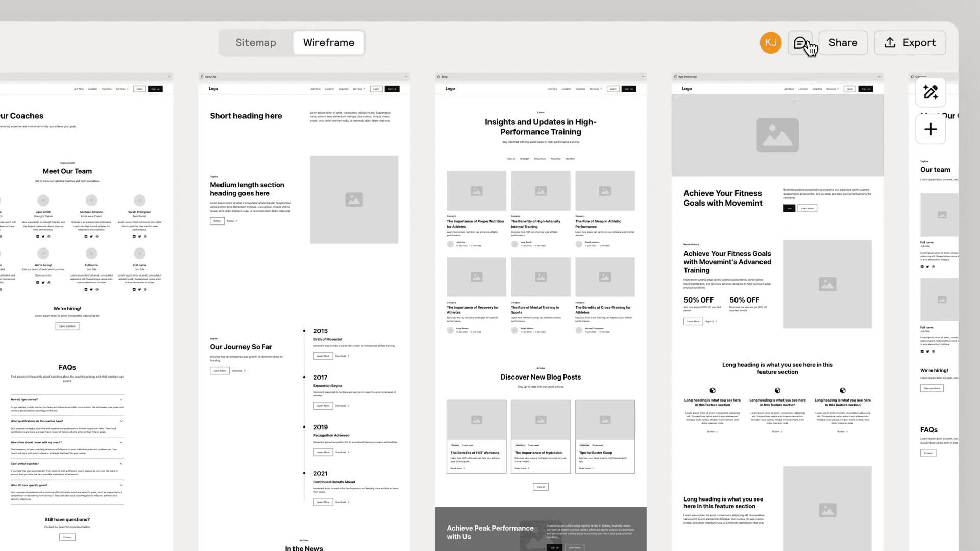The height and width of the screenshot is (551, 980).
Task: Expand 'How often should I meet' FAQ chevron
Action: 121,442
